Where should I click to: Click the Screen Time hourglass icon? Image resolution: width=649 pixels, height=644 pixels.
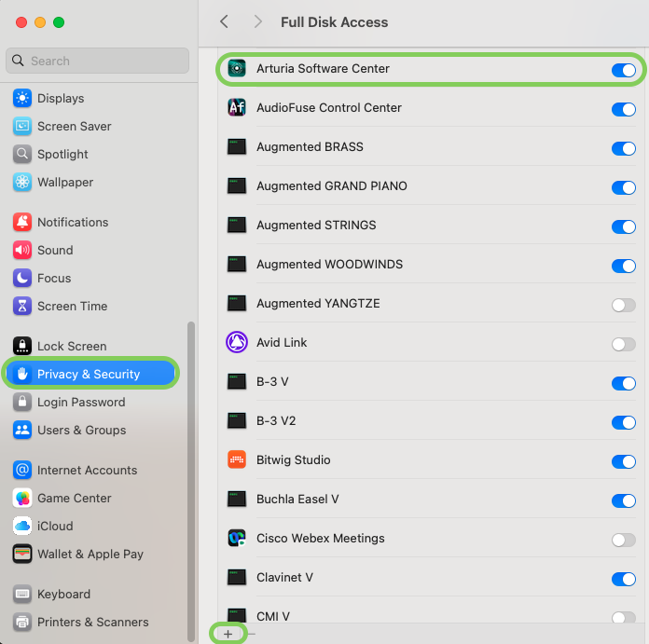[x=22, y=306]
